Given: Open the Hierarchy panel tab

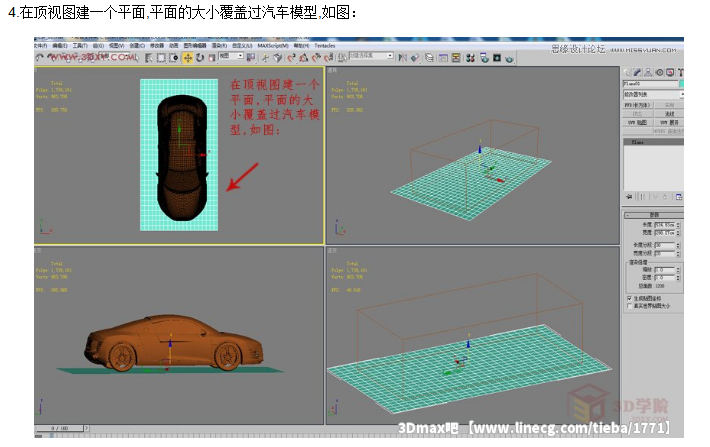Looking at the screenshot, I should [x=648, y=72].
